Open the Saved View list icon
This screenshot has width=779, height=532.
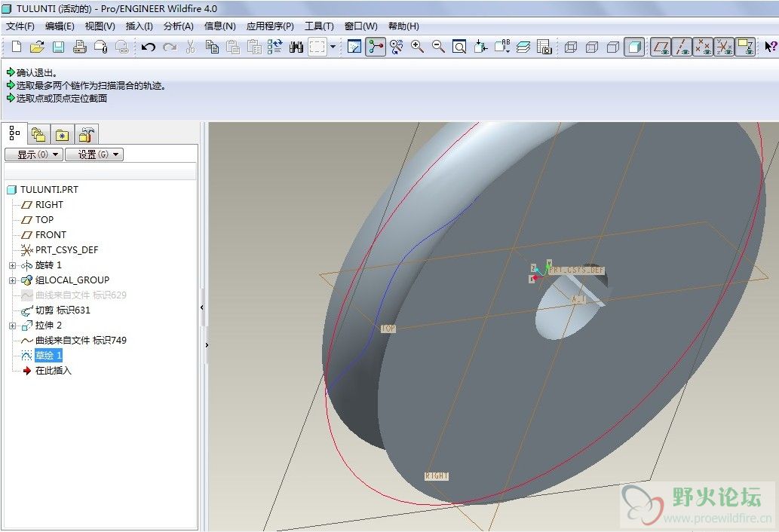point(502,47)
